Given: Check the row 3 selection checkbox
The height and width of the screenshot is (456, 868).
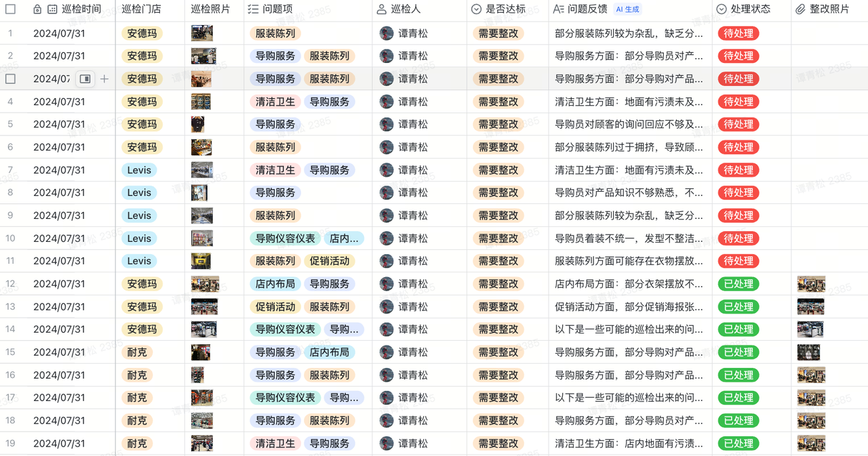Looking at the screenshot, I should pos(10,79).
